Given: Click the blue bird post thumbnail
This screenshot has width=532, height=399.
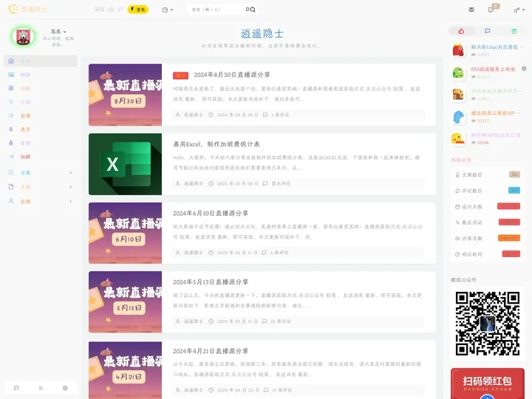Looking at the screenshot, I should pyautogui.click(x=458, y=117).
